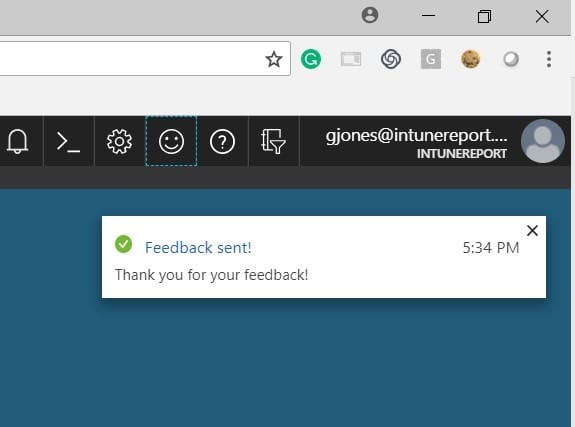Click the Grammarly extension icon
The width and height of the screenshot is (575, 427).
(311, 59)
